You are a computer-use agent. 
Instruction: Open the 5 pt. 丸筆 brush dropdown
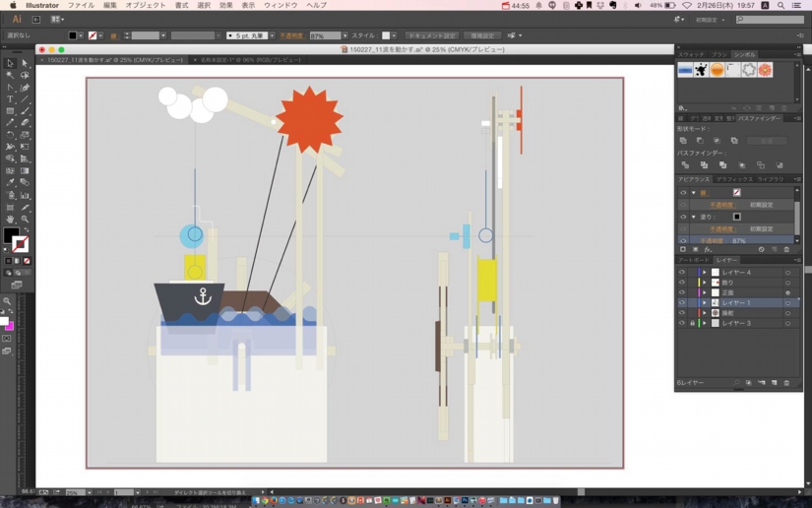[x=249, y=35]
